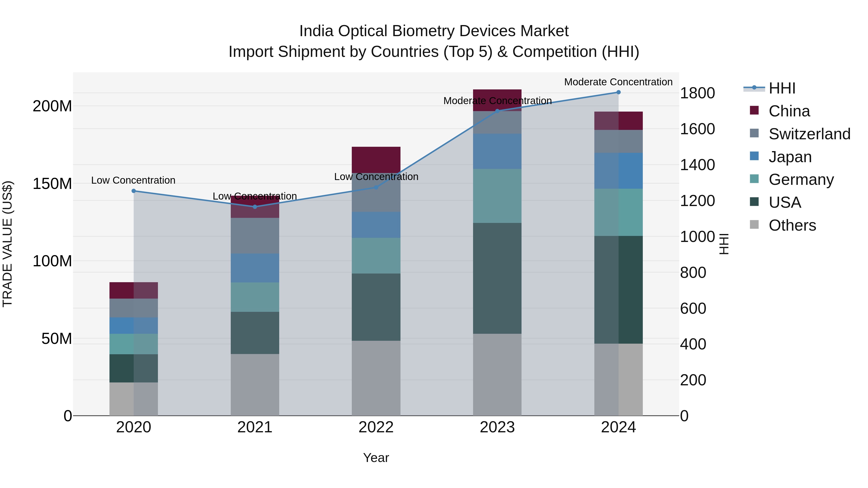Select the 2021 Others bar segment
The width and height of the screenshot is (868, 488).
255,385
